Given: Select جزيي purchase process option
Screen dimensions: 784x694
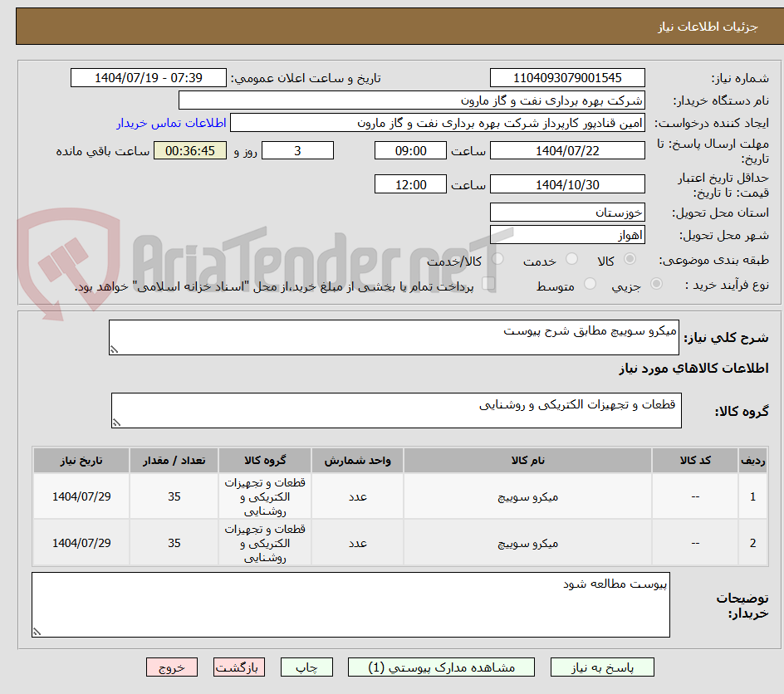Looking at the screenshot, I should tap(656, 283).
